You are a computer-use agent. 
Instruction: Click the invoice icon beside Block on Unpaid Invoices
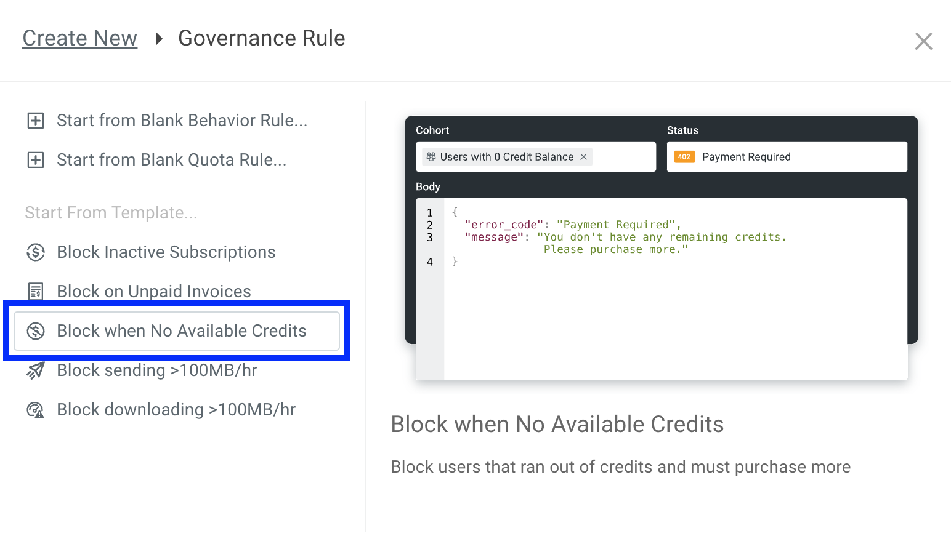click(35, 291)
